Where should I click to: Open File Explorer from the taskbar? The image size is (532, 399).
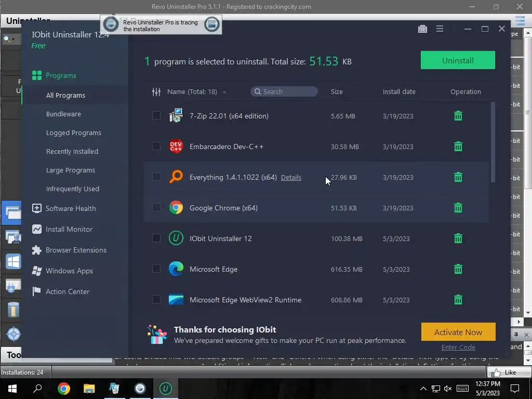point(89,389)
